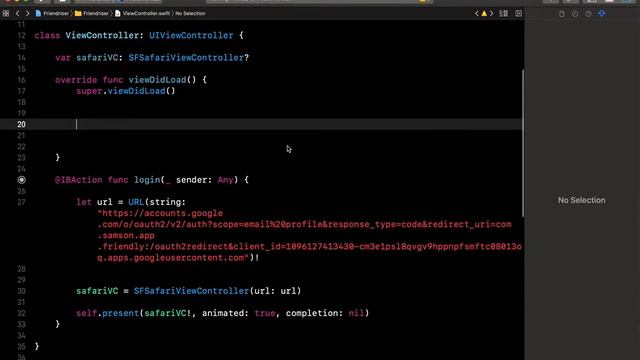Place cursor in line 20
The height and width of the screenshot is (360, 640).
[261, 124]
